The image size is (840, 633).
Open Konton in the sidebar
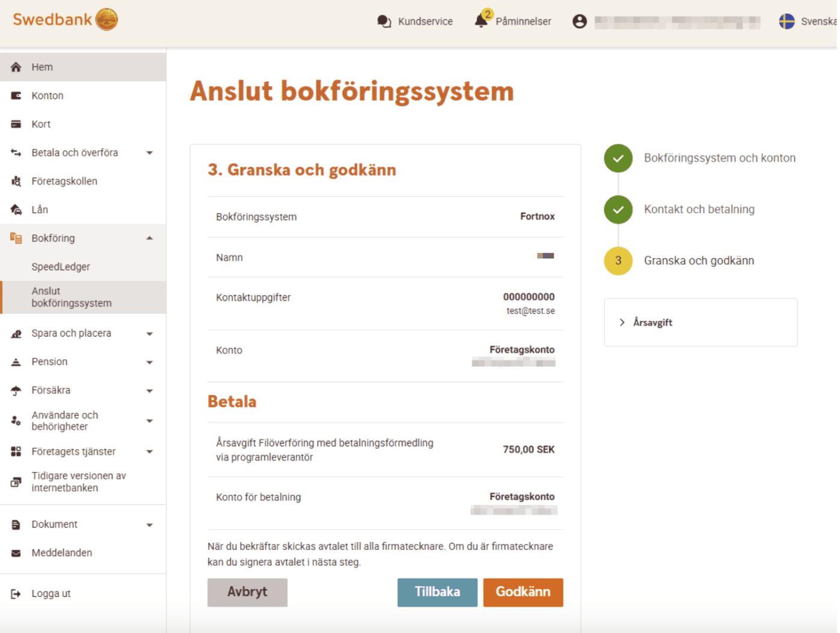coord(83,96)
